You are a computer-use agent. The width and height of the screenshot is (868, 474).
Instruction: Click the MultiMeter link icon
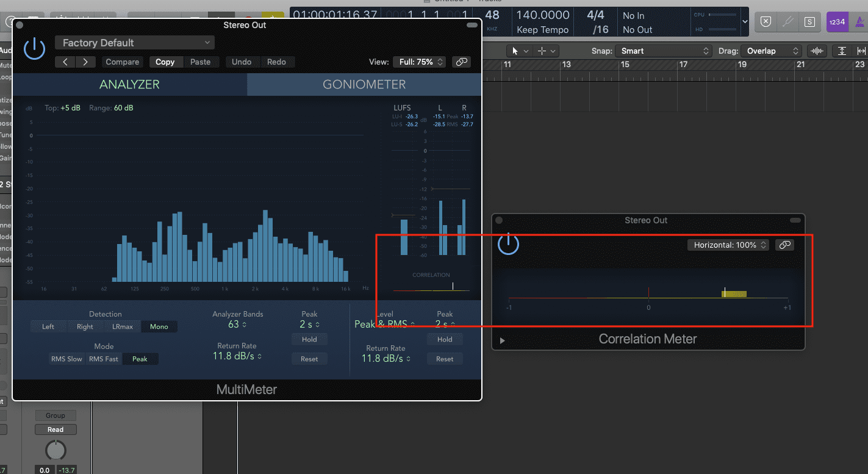click(462, 62)
